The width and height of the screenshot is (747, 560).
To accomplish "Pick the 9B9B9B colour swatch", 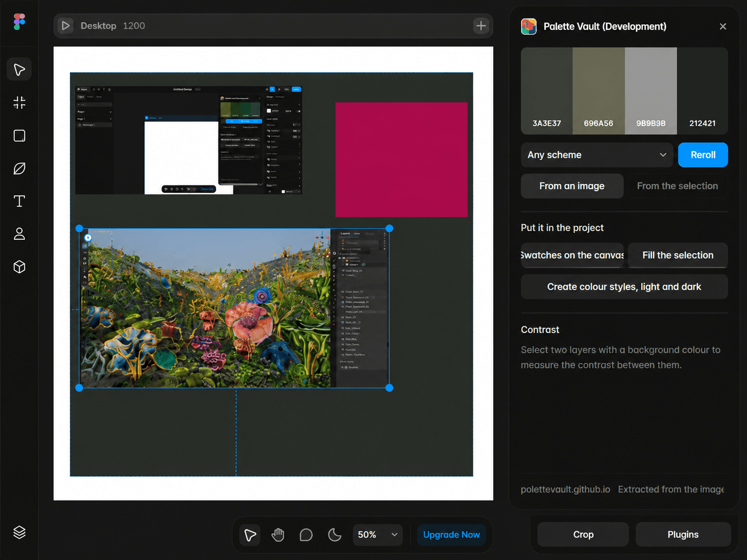I will pyautogui.click(x=651, y=91).
